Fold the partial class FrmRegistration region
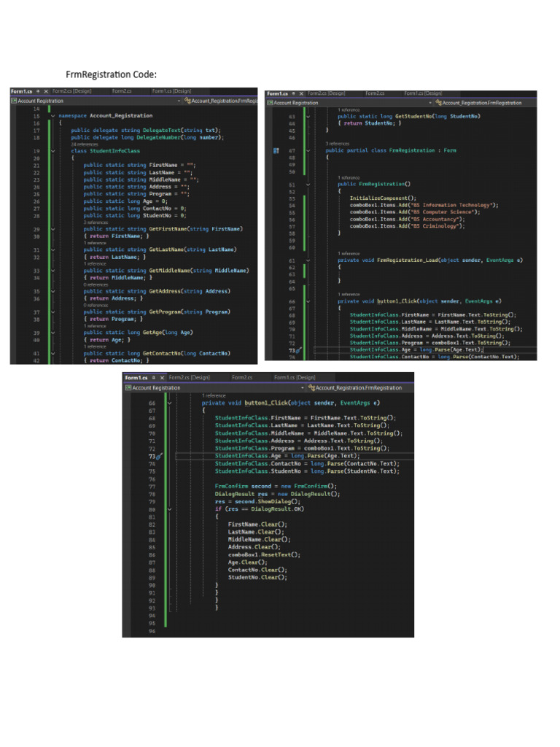 [x=308, y=151]
